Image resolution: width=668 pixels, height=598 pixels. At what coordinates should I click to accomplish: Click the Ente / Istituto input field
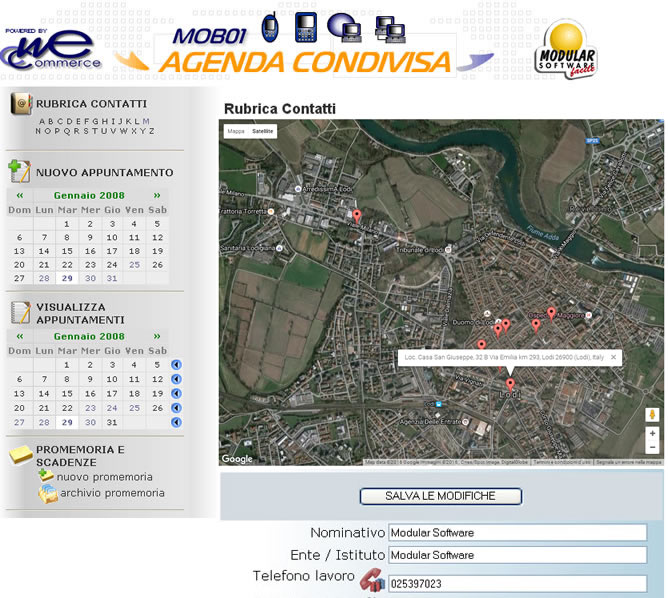coord(518,555)
